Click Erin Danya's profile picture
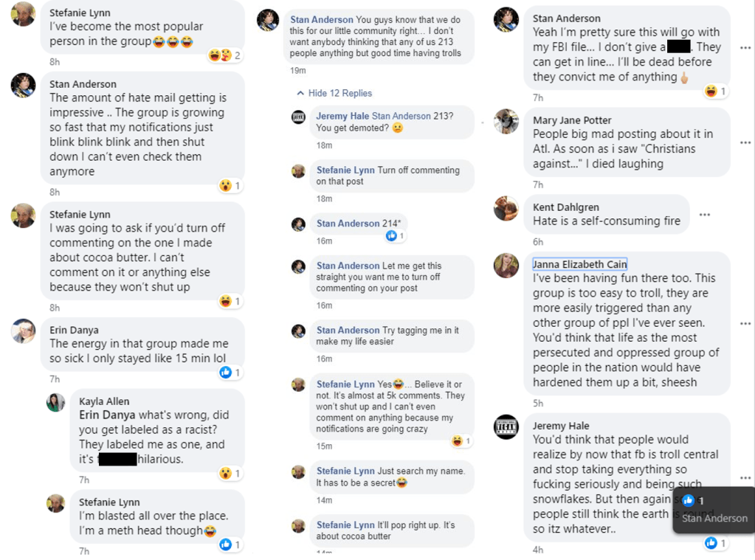 pyautogui.click(x=24, y=331)
